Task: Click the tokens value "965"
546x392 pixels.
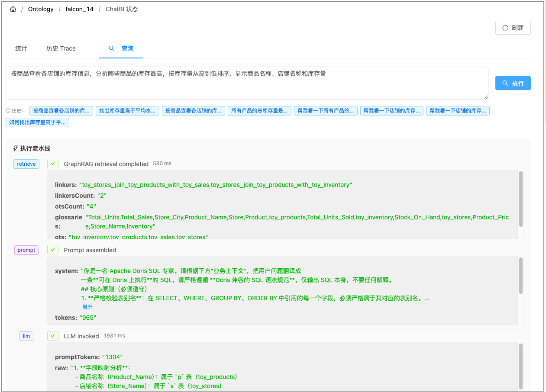Action: pyautogui.click(x=87, y=318)
